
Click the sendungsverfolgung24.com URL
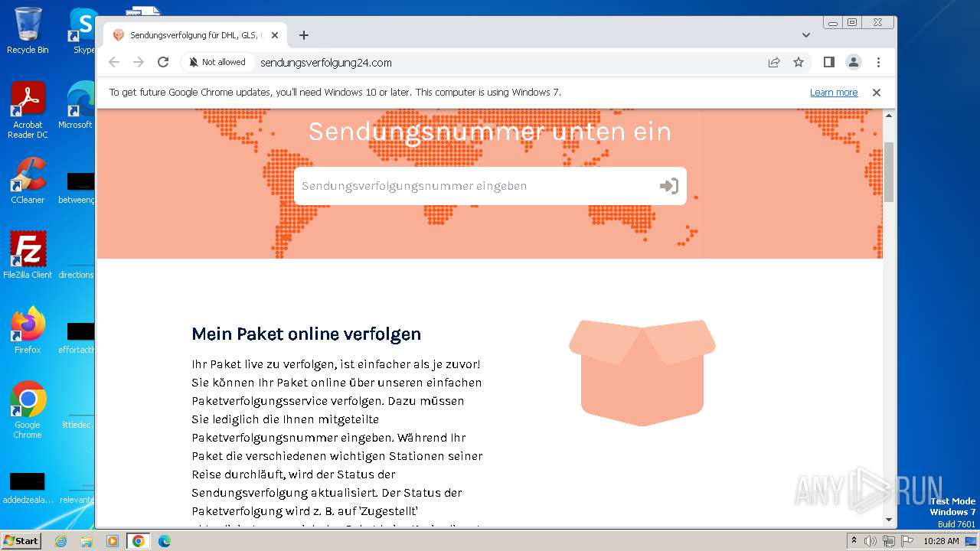coord(326,63)
